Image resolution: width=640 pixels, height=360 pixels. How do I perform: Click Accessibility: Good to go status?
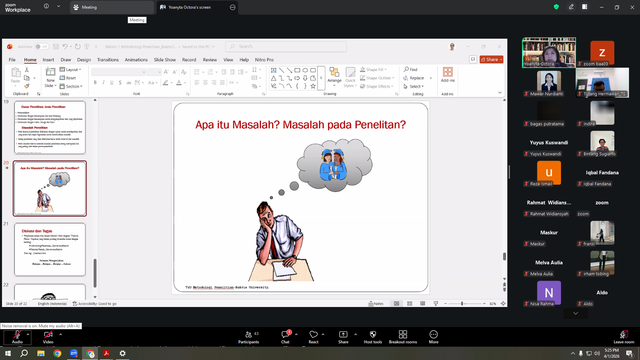tap(95, 304)
